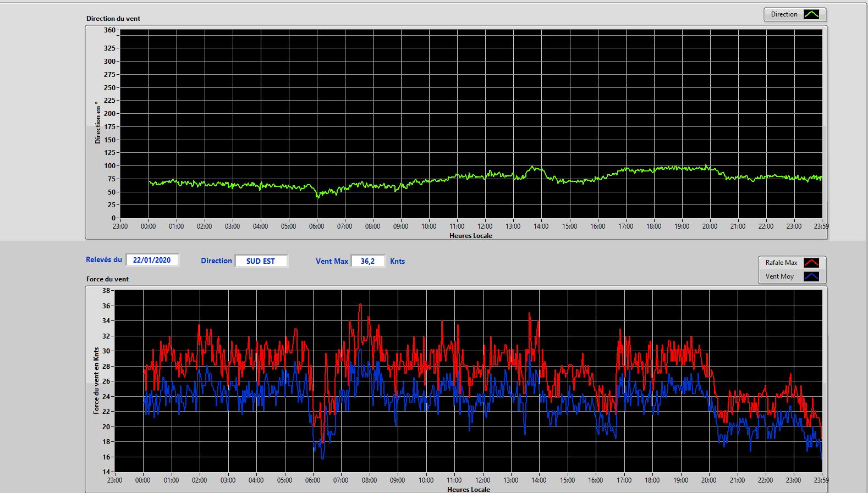Click the 30 tick on the force axis

(106, 351)
